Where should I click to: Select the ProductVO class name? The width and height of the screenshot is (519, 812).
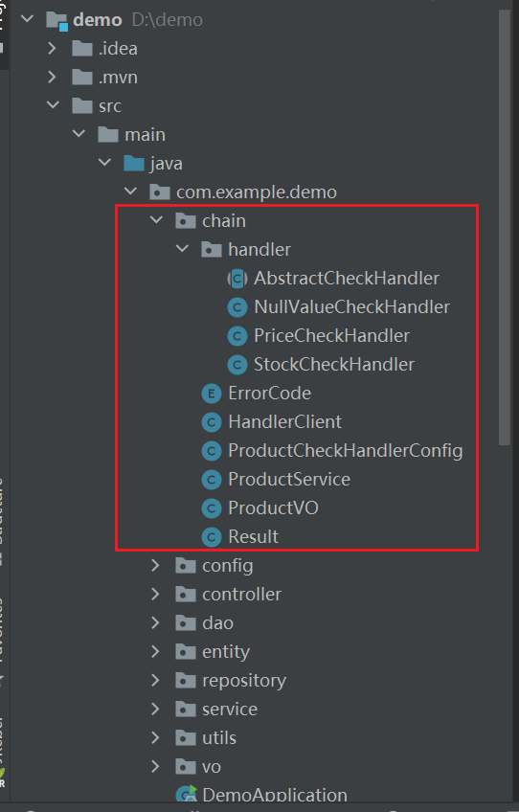point(273,508)
